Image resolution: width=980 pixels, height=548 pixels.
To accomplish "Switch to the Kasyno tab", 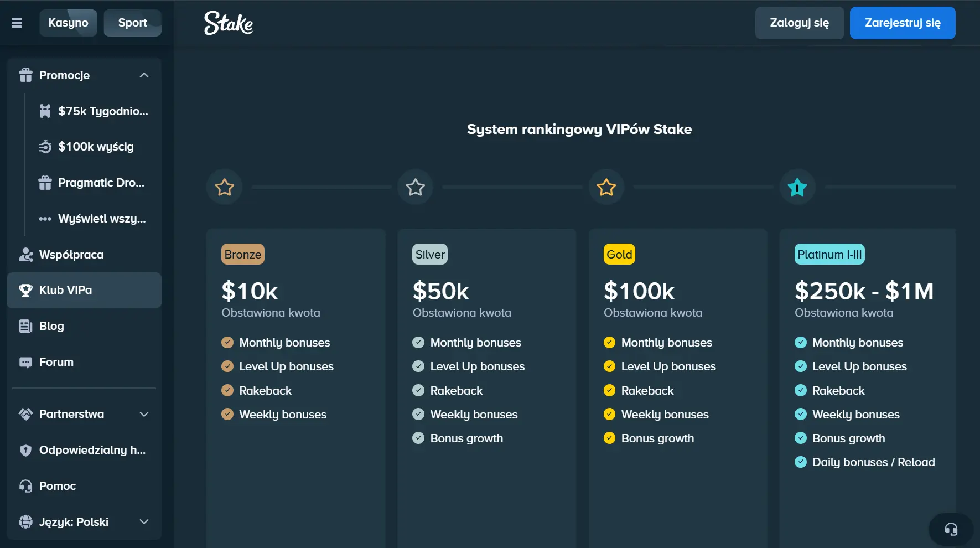I will point(68,23).
